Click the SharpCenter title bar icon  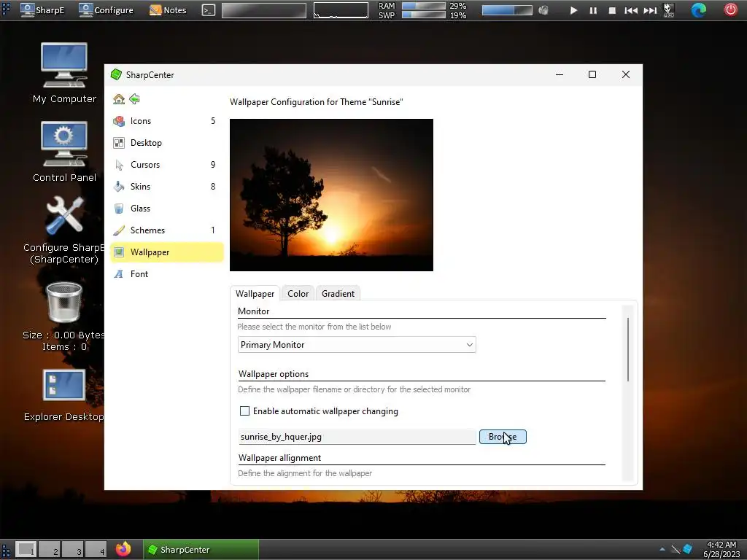coord(116,75)
